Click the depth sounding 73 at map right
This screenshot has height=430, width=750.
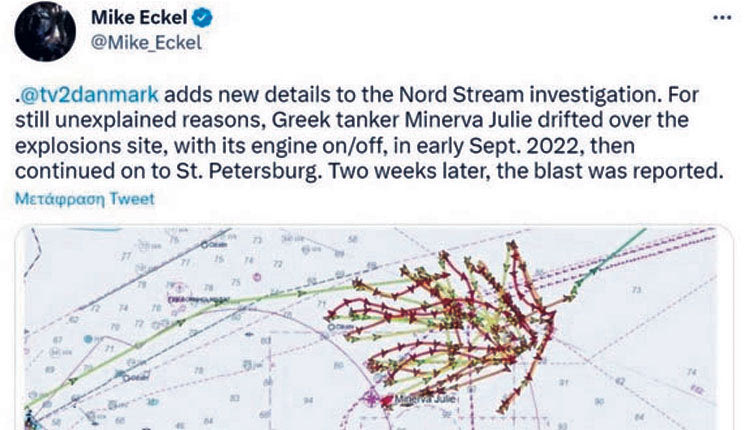637,290
